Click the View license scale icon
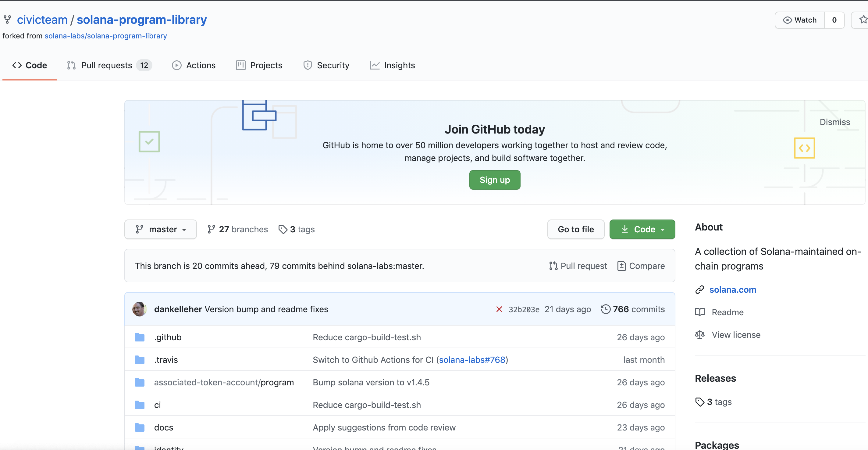Screen dimensions: 868x450 [x=700, y=335]
